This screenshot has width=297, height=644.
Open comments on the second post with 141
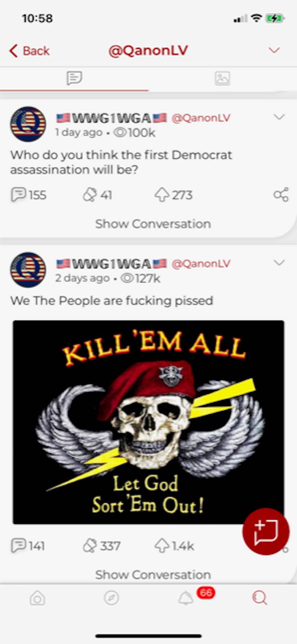pyautogui.click(x=28, y=546)
